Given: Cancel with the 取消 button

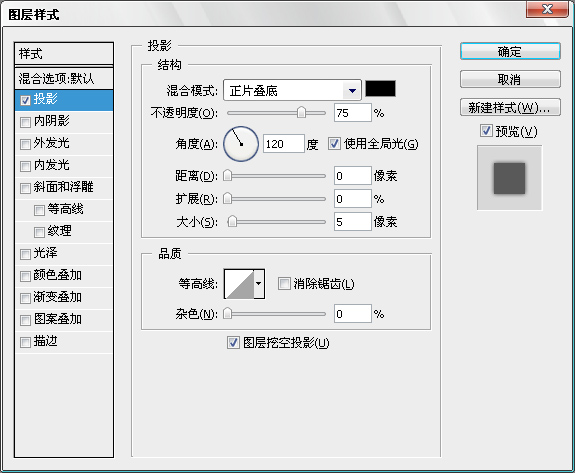Looking at the screenshot, I should click(510, 79).
